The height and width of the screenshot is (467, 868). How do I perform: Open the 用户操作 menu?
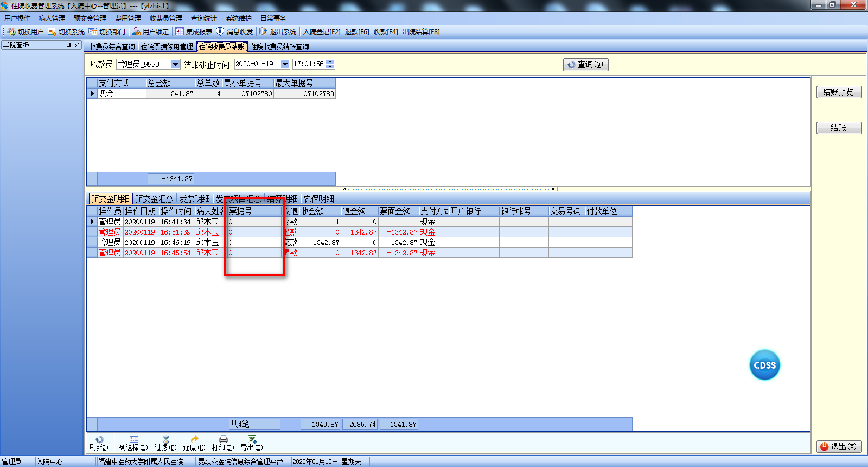coord(17,18)
